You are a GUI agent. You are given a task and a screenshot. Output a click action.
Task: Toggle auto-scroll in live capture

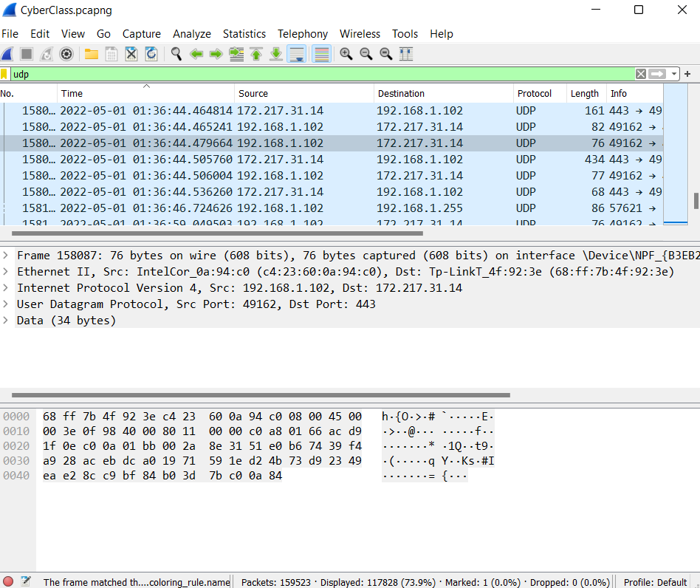tap(296, 53)
